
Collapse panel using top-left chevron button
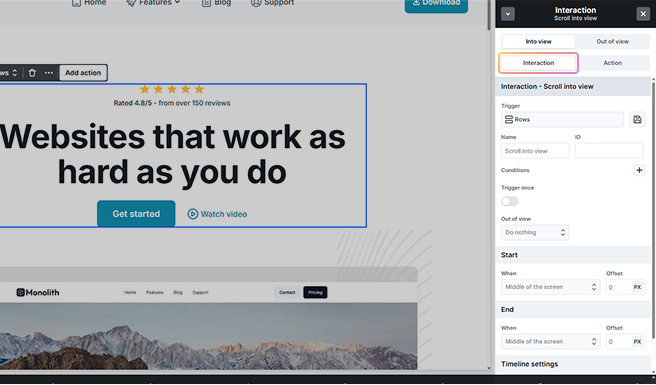(x=508, y=14)
